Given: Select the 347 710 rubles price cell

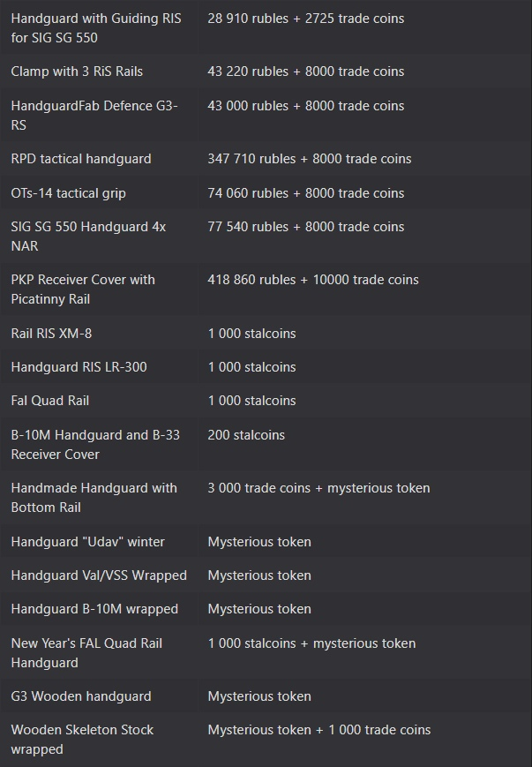Looking at the screenshot, I should (310, 159).
